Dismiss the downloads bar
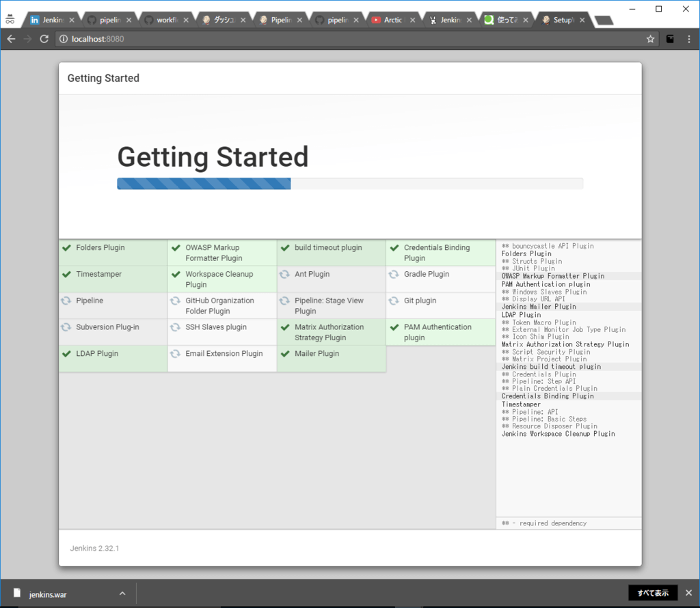Screen dimensions: 700x608 point(689,593)
